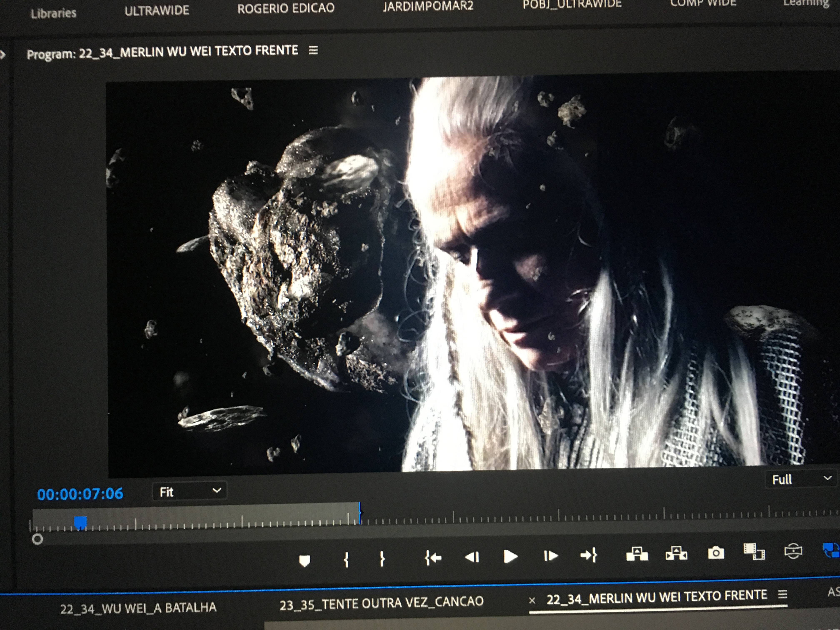This screenshot has width=840, height=630.
Task: Click the blue 00:00:07:06 timecode
Action: 80,494
